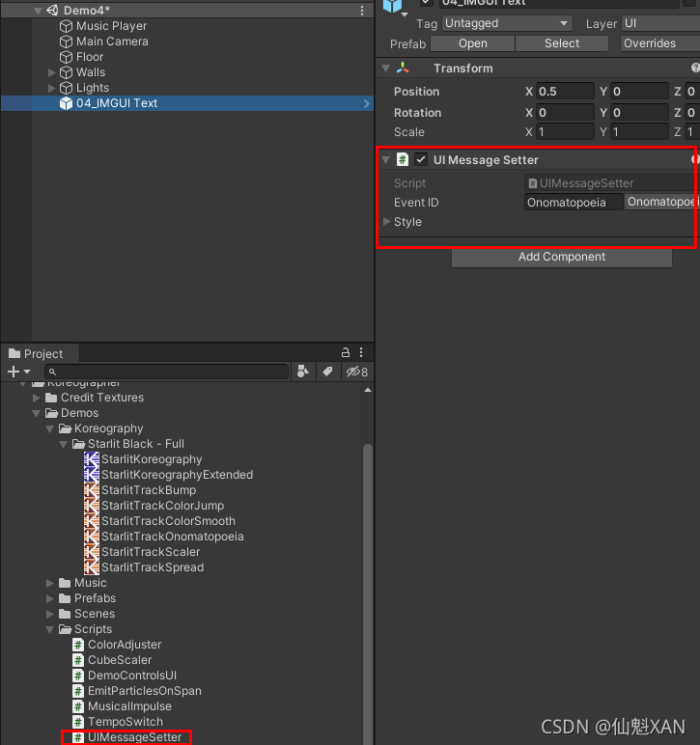700x745 pixels.
Task: Open the create dropdown arrow
Action: pos(27,372)
